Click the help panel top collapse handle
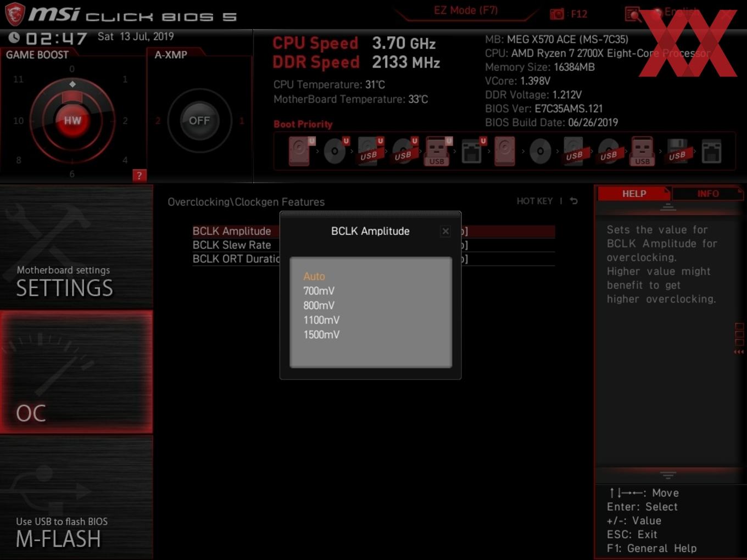 668,207
